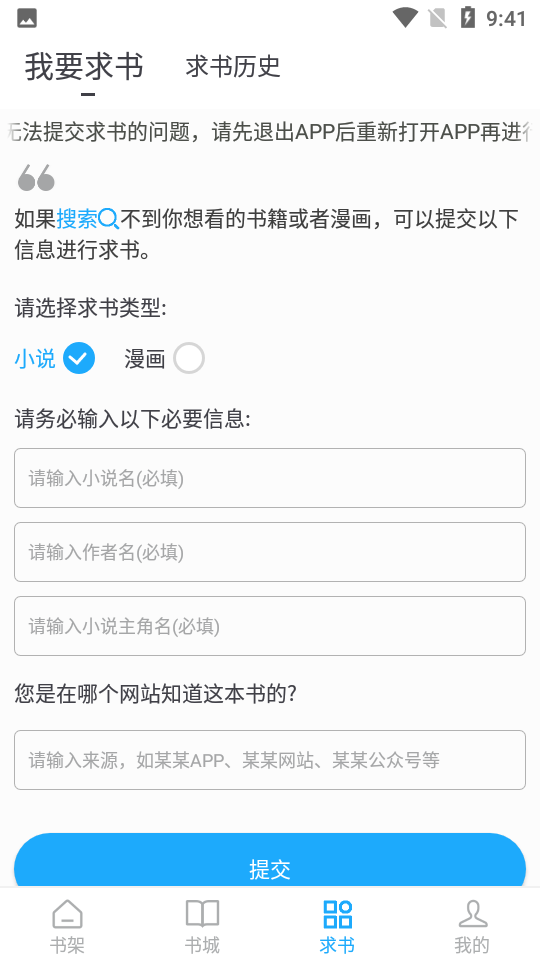
Task: Focus the 请输入小说主角名 field
Action: (x=270, y=626)
